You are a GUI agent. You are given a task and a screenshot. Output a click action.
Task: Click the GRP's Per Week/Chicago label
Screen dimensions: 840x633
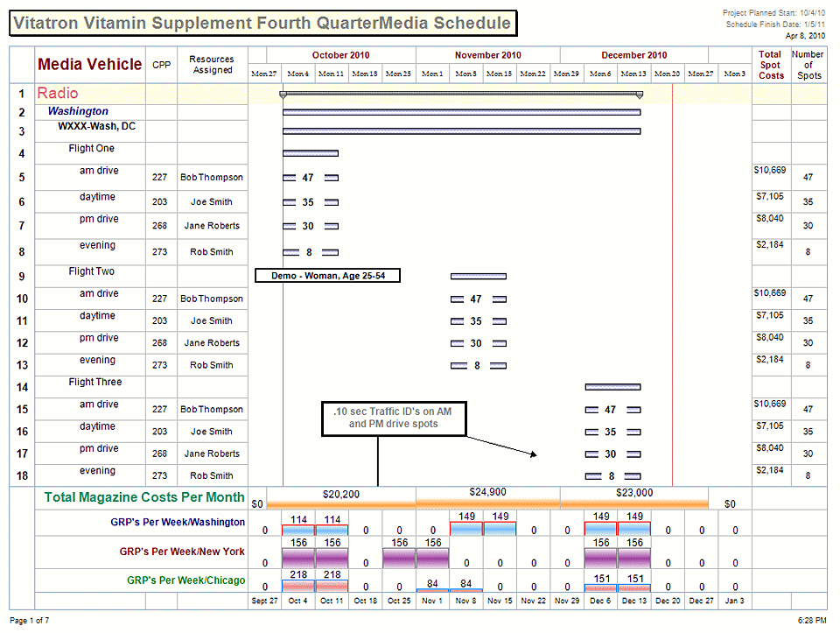(185, 580)
